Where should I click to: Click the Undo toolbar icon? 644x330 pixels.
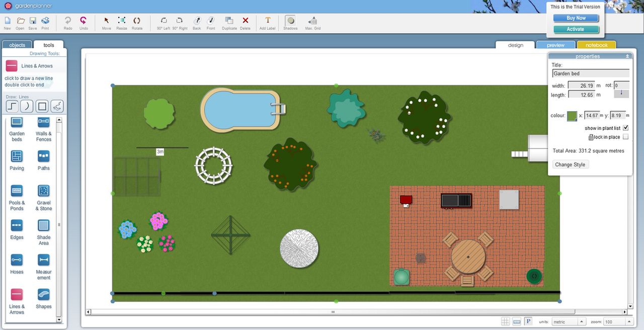click(x=84, y=23)
